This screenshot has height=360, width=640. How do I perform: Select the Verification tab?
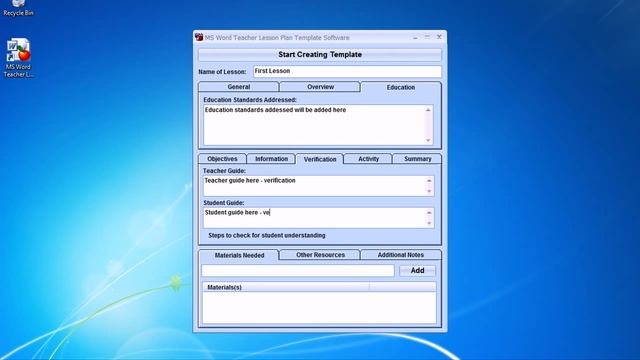click(x=320, y=159)
